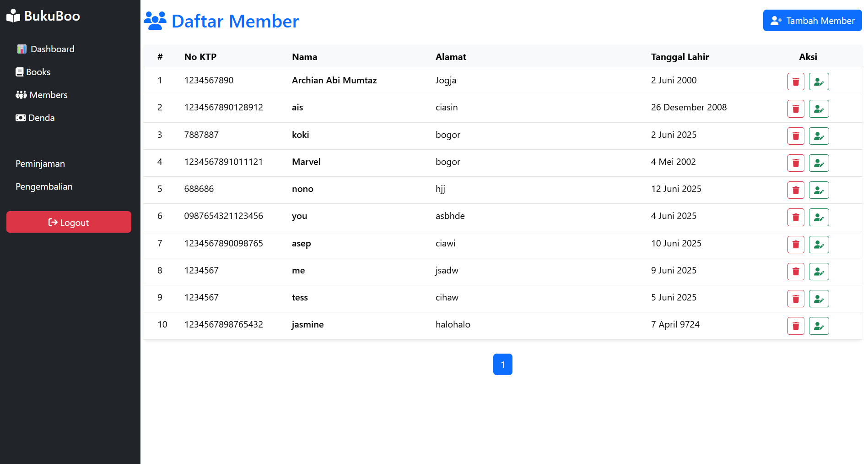The height and width of the screenshot is (464, 868).
Task: Click trash icon for member koki
Action: pyautogui.click(x=795, y=136)
